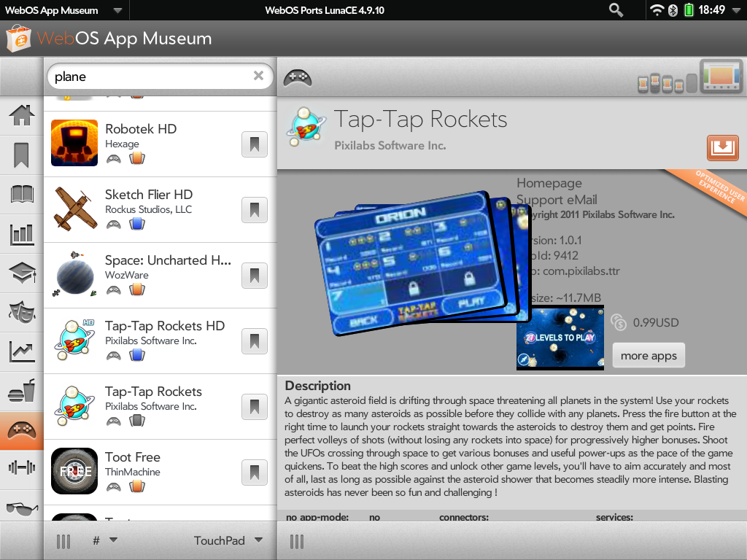Select the graduation cap education category
This screenshot has width=747, height=560.
(x=21, y=273)
